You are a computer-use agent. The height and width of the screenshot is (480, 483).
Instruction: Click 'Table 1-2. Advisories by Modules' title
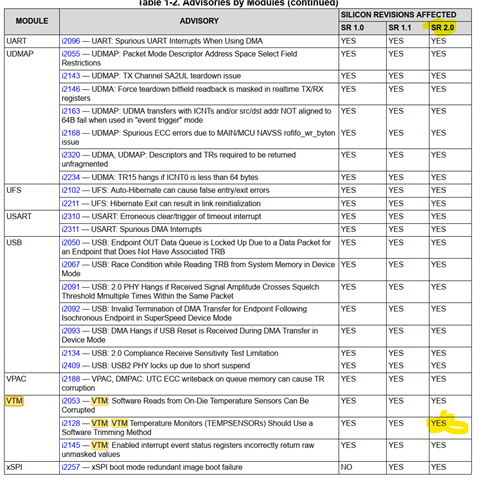coord(238,3)
